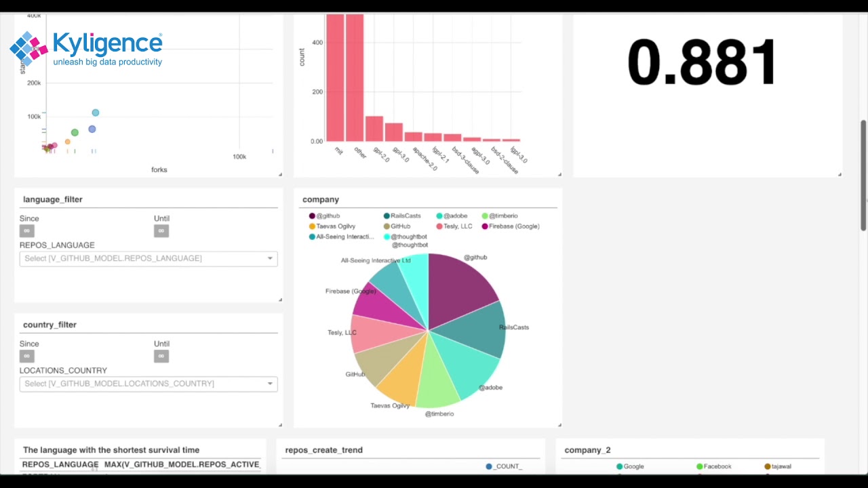Click the resize handle of license bar chart

[x=559, y=174]
